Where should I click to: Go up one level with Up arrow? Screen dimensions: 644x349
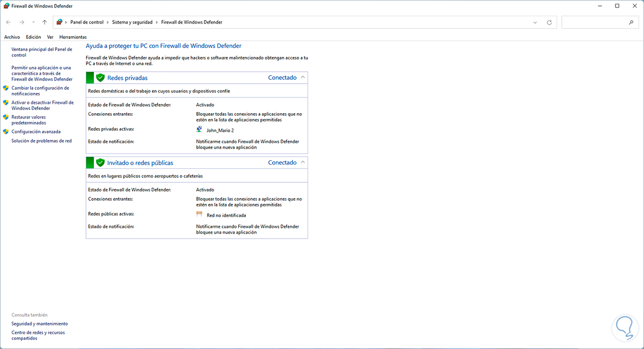[x=45, y=23]
